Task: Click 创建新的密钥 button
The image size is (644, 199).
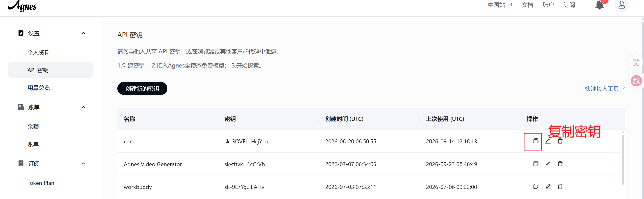Action: tap(142, 88)
